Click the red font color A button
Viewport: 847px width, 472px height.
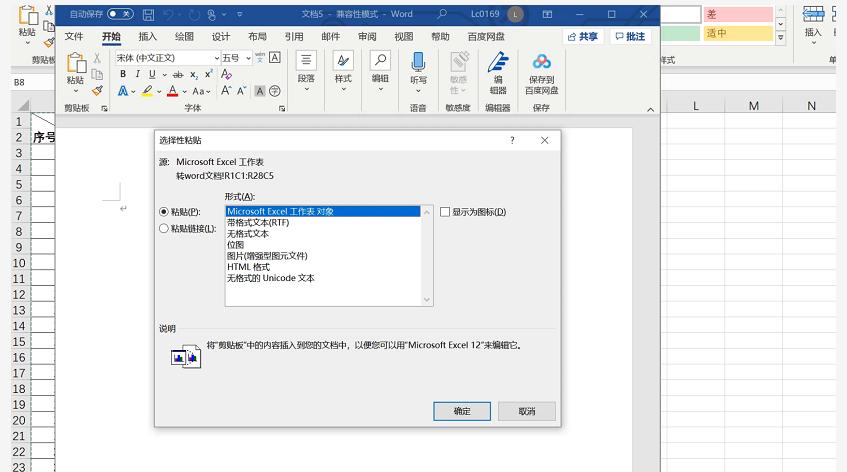(x=172, y=91)
